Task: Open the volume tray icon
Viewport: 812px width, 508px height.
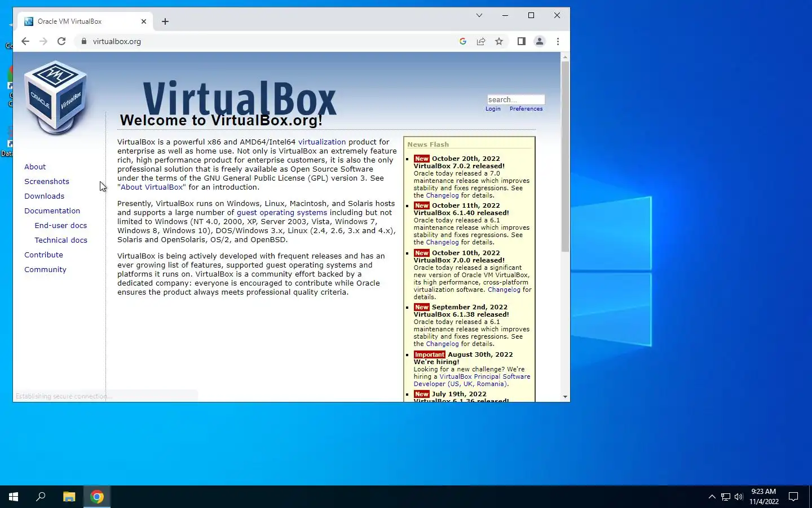Action: [739, 497]
